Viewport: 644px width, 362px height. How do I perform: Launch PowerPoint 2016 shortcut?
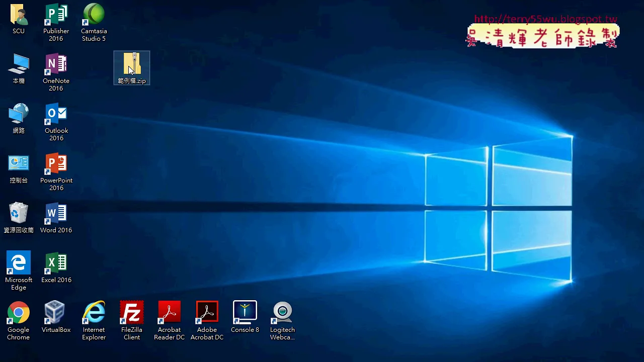point(56,171)
